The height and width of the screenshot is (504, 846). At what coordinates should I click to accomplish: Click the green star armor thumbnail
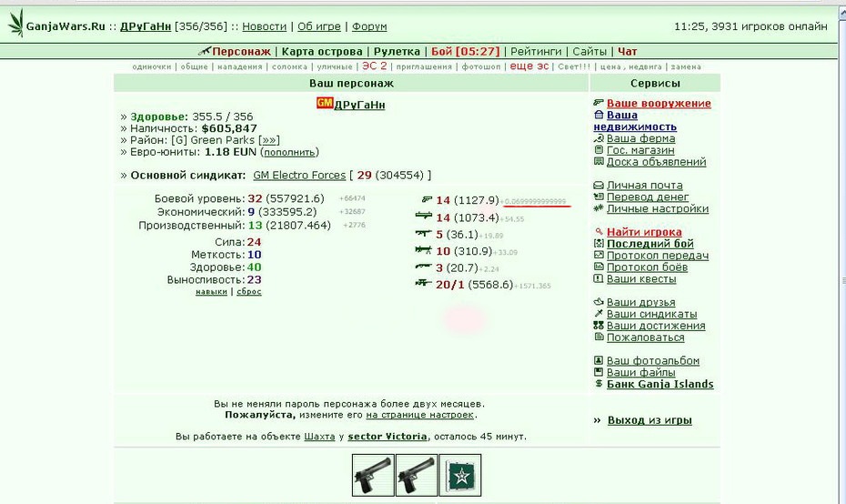460,475
